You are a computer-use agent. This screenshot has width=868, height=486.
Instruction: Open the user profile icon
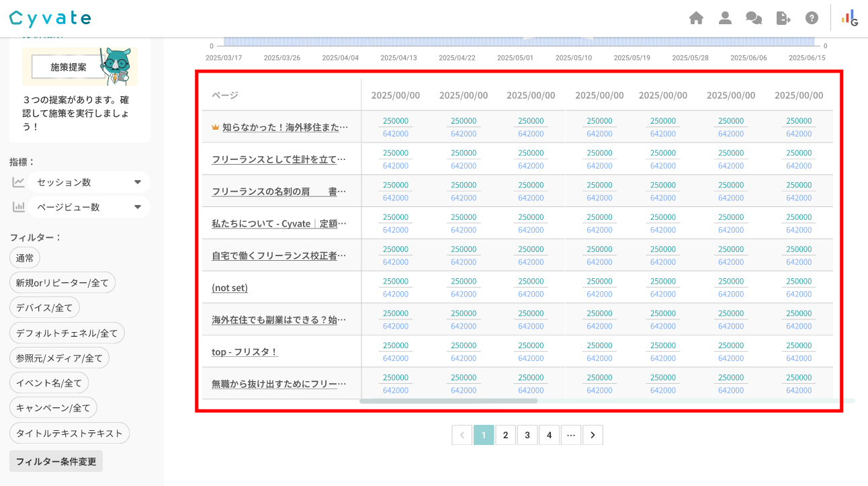click(x=725, y=18)
